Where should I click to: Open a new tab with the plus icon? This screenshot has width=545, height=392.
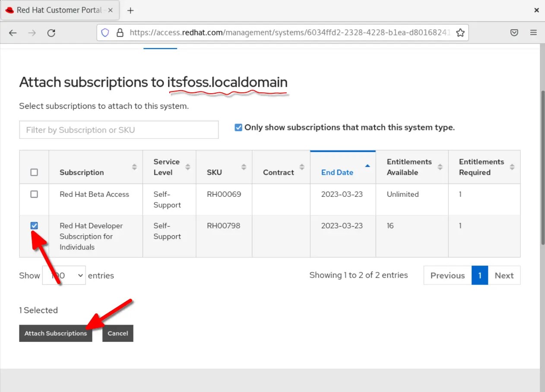point(130,10)
